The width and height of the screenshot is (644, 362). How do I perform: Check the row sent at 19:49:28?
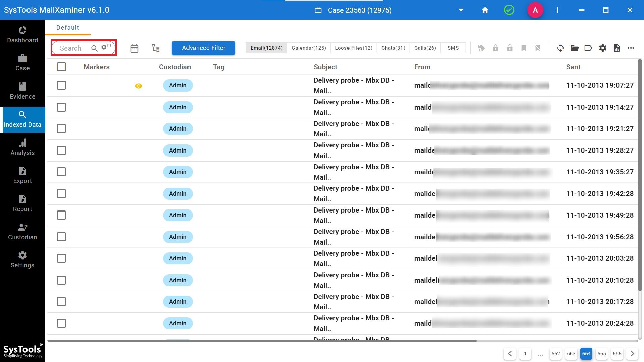point(61,215)
